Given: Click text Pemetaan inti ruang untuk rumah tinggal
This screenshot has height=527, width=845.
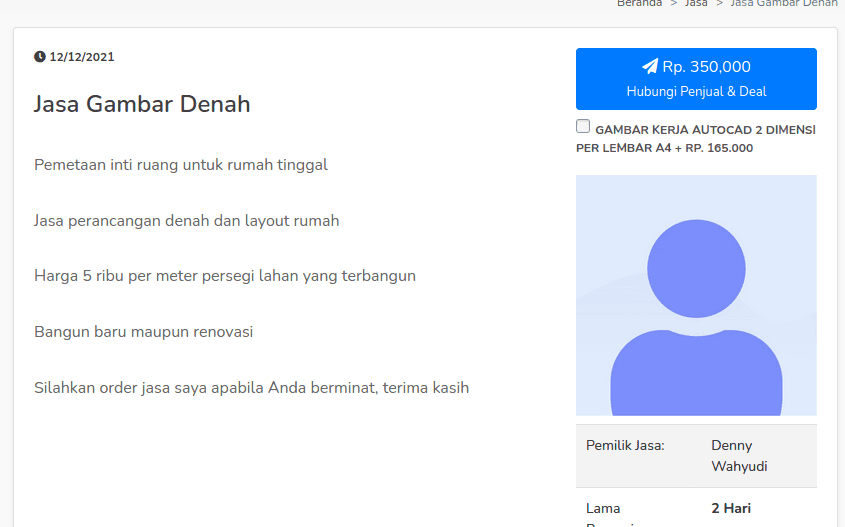Looking at the screenshot, I should (x=181, y=165).
